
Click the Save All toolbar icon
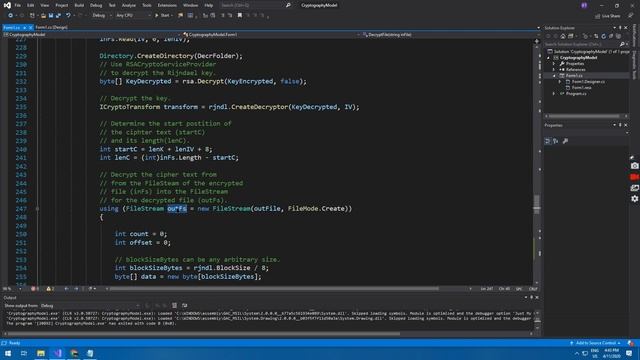(x=58, y=16)
